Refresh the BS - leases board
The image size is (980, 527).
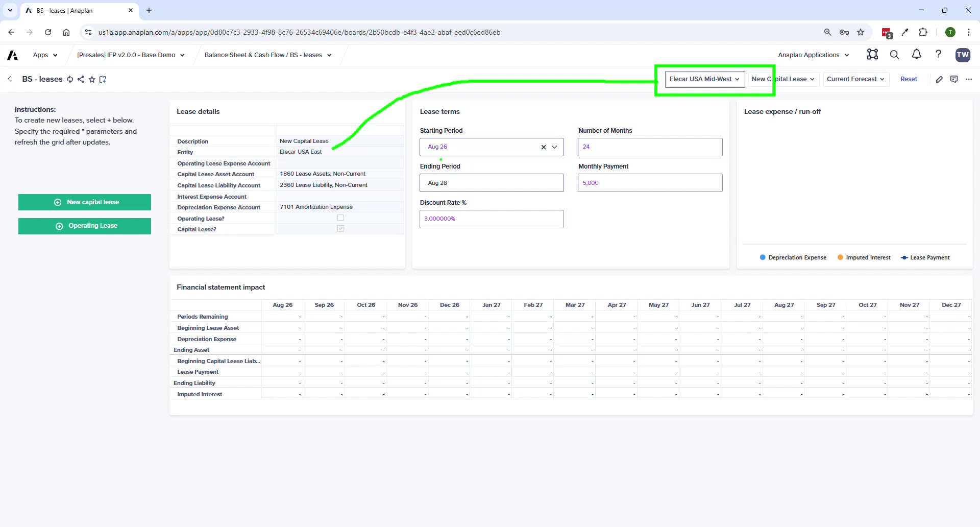(70, 79)
